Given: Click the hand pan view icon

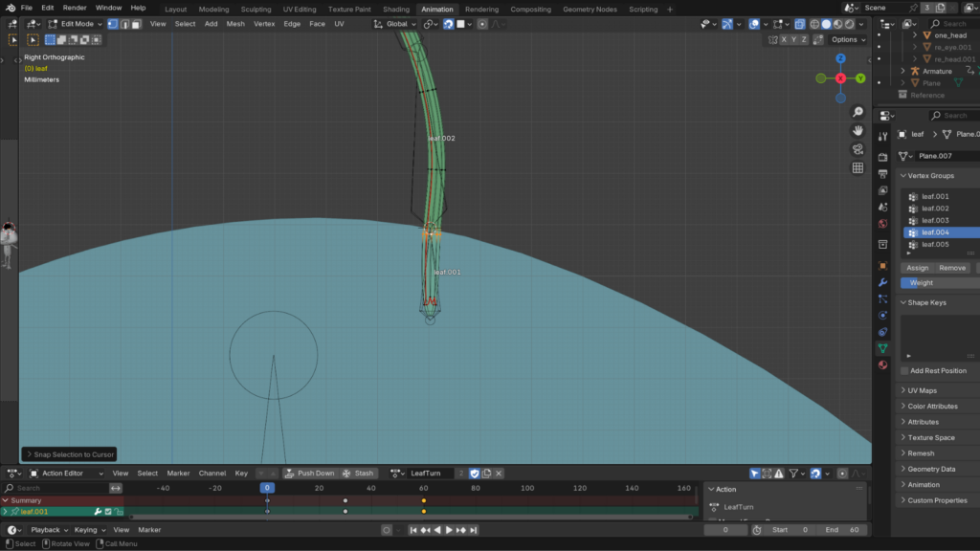Looking at the screenshot, I should point(857,130).
